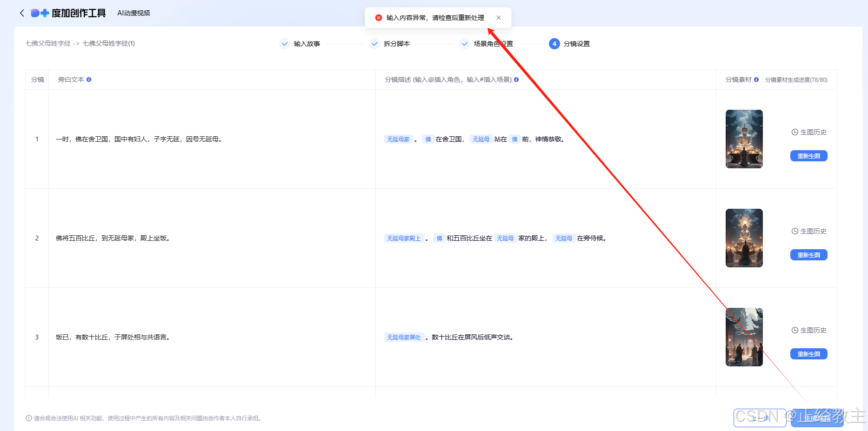Click the 度加创作工具 logo

68,13
